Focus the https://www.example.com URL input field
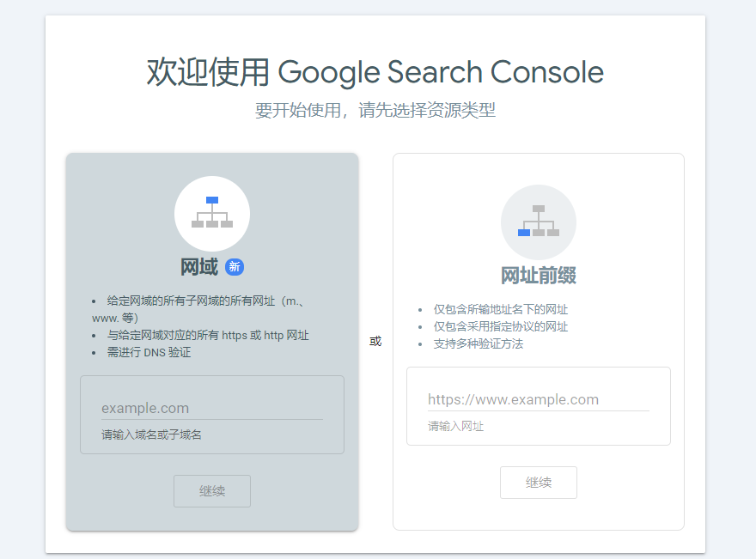Screen dimensions: 756x559 pos(539,399)
